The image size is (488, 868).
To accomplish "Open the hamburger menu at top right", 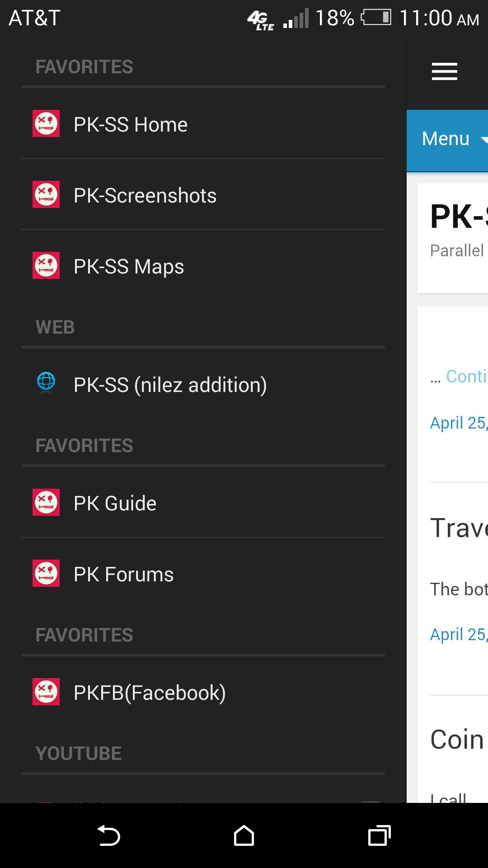I will (x=444, y=71).
